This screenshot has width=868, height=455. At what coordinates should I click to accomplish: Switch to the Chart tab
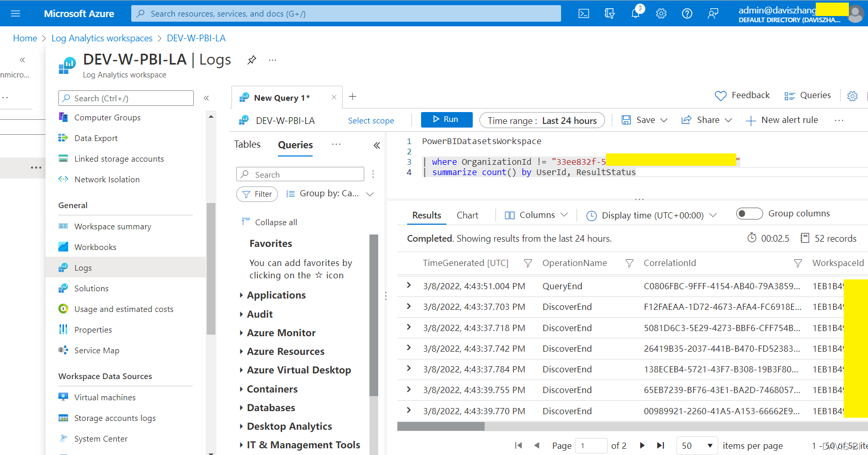click(468, 215)
